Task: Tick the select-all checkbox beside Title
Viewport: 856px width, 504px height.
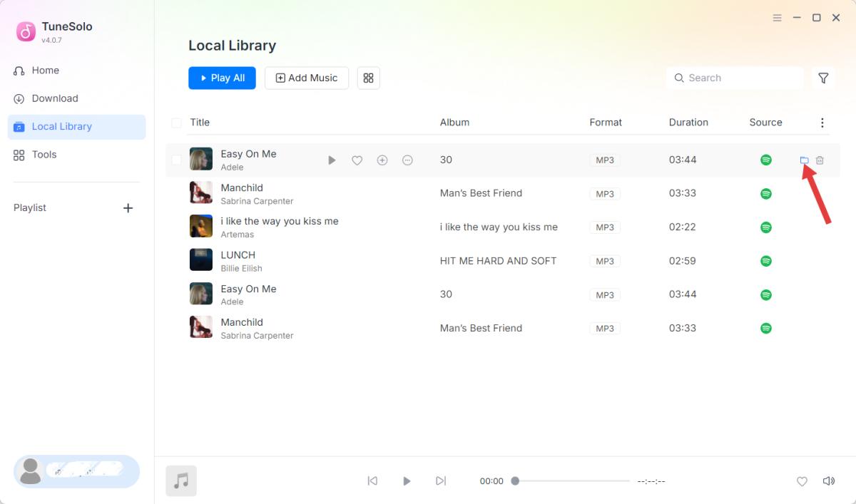Action: click(x=176, y=123)
